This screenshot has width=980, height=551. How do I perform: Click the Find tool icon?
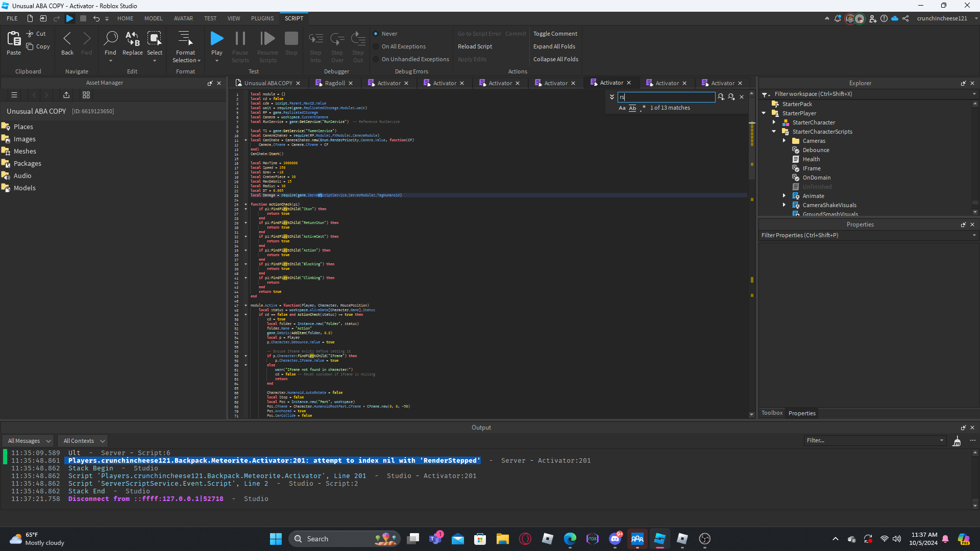tap(110, 39)
